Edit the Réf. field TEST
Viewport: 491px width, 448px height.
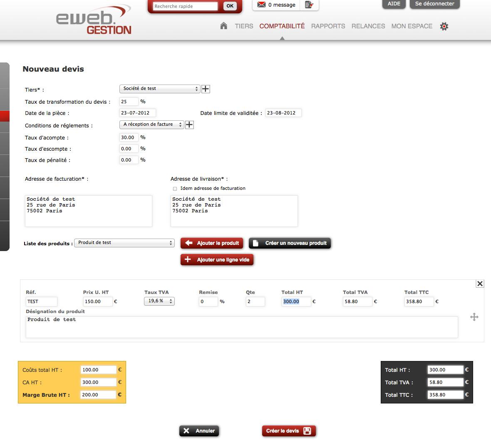[42, 301]
